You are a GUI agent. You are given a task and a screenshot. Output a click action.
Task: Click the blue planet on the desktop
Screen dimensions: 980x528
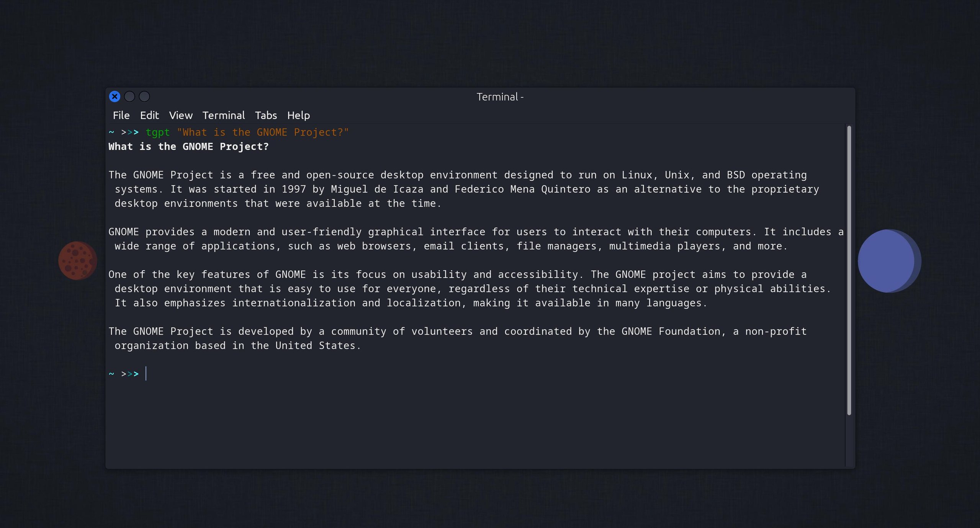[x=888, y=261]
